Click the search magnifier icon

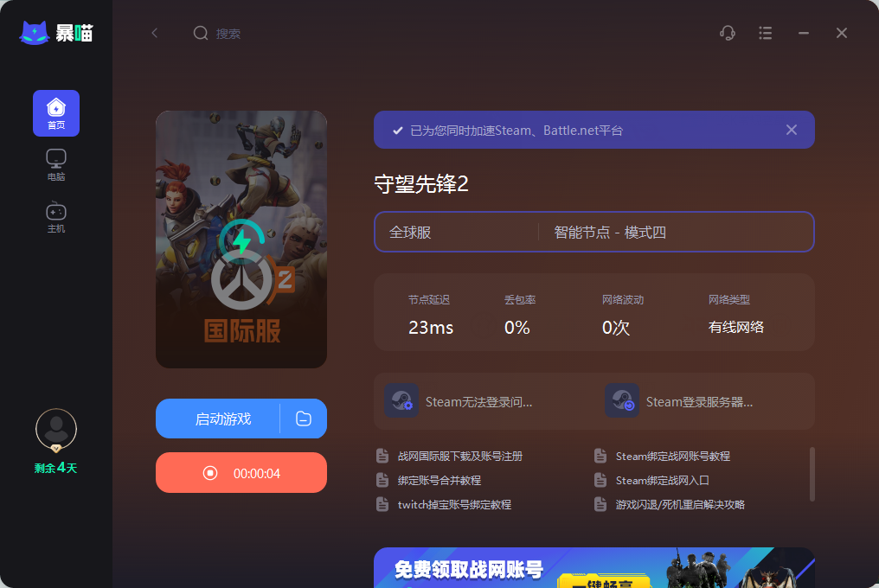(x=200, y=33)
